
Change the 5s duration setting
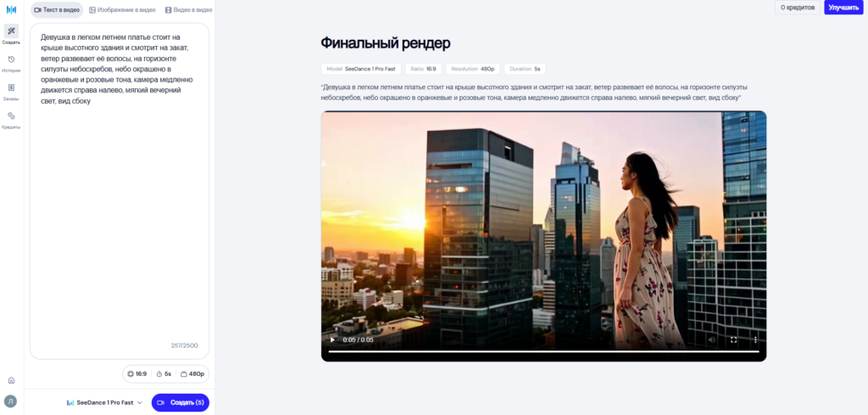(164, 374)
